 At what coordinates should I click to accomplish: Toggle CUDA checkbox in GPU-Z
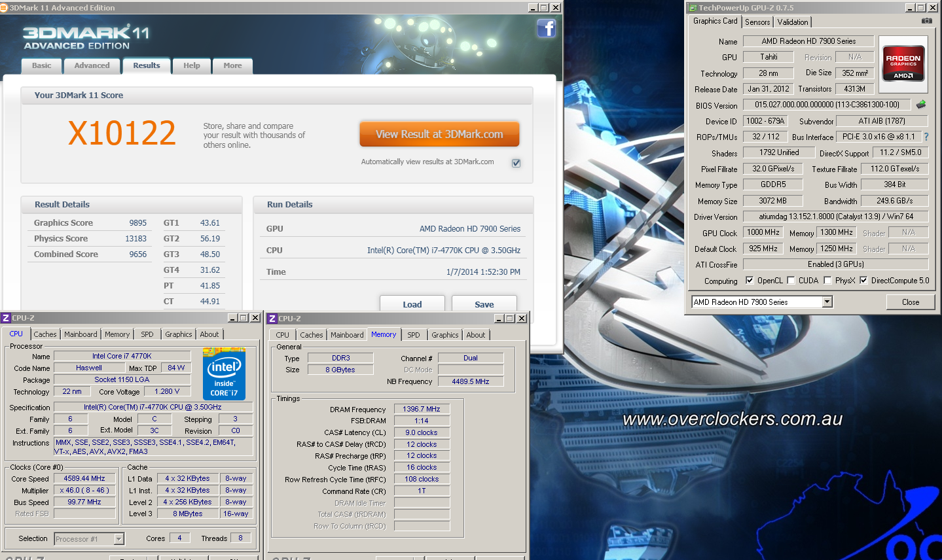[x=791, y=281]
